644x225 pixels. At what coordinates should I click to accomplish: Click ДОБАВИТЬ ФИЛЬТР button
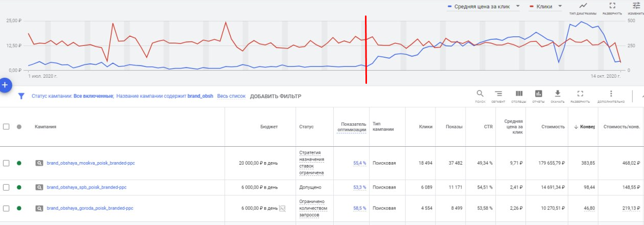[275, 96]
